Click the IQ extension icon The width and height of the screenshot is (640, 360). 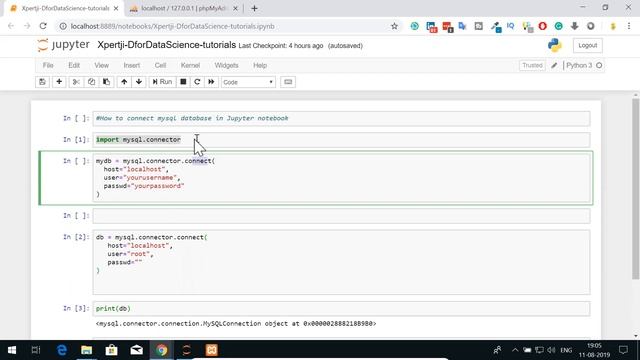510,26
